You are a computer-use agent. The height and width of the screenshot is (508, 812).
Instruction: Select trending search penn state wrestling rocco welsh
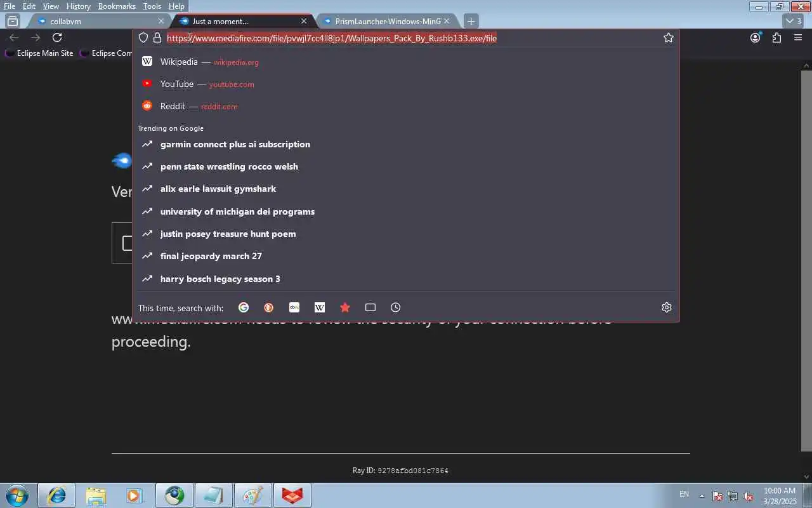[406, 166]
